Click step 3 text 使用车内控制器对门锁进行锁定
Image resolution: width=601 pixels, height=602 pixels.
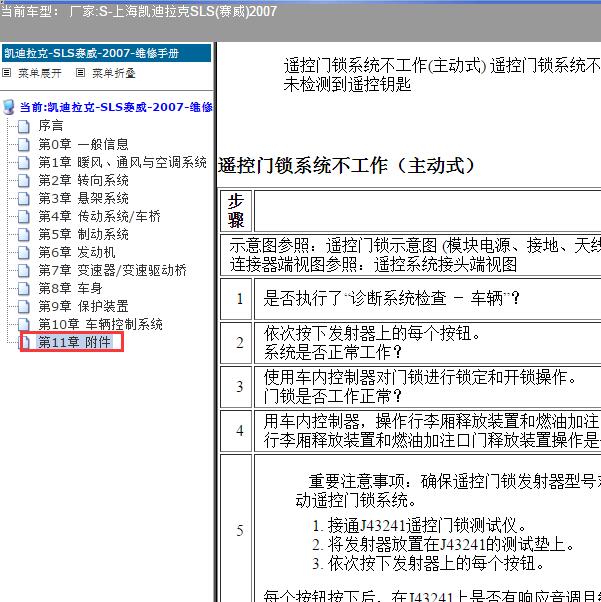pyautogui.click(x=420, y=377)
